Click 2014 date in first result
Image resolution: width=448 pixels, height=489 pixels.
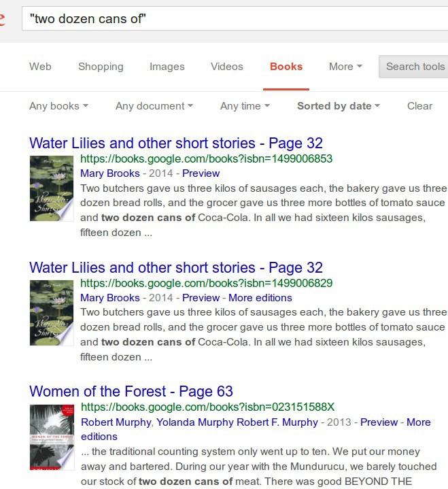pos(161,173)
